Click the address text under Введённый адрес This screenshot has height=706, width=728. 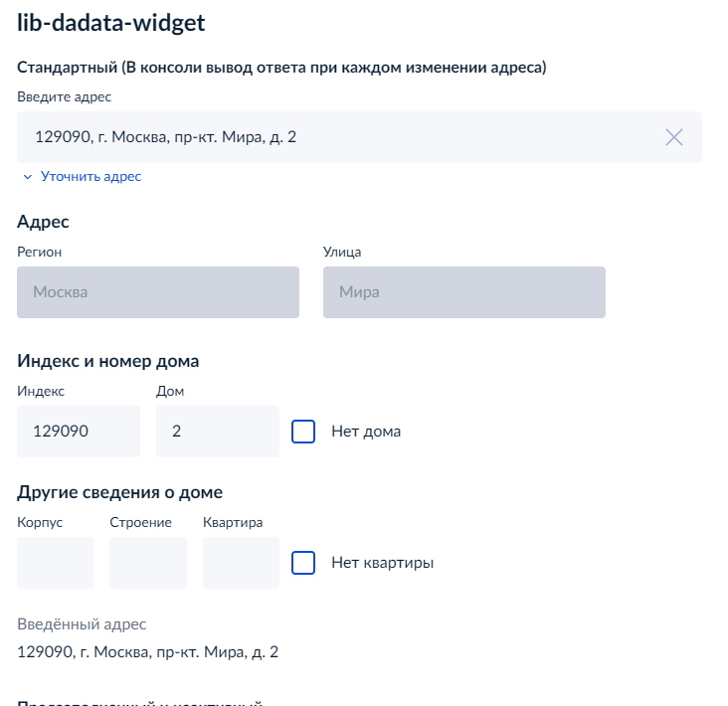click(147, 652)
